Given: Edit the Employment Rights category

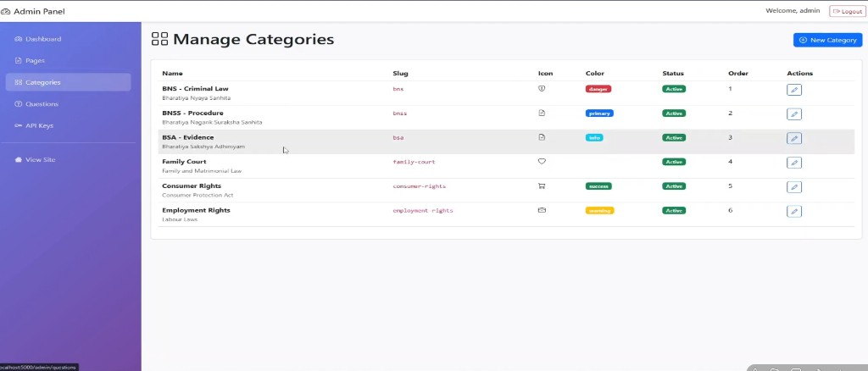Looking at the screenshot, I should (x=793, y=211).
